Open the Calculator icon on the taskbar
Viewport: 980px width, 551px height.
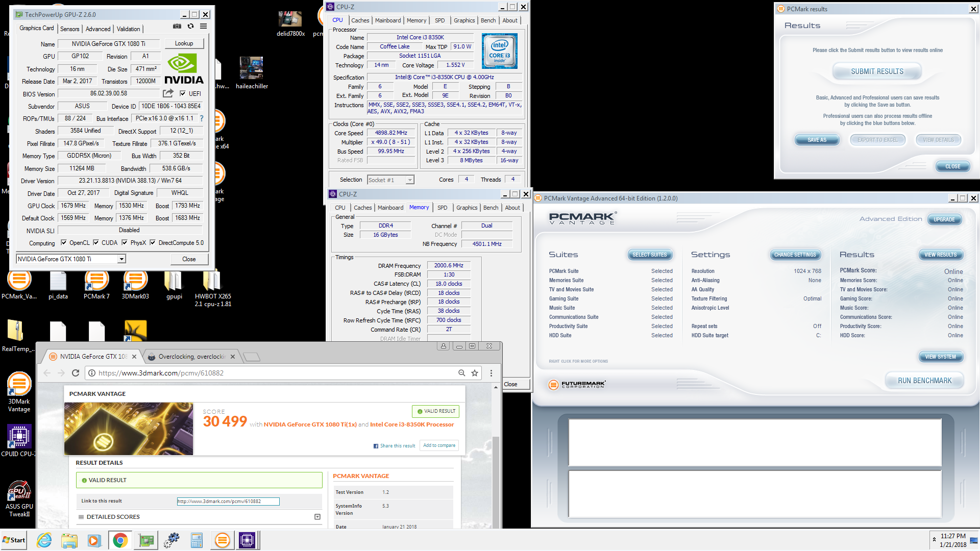point(197,540)
